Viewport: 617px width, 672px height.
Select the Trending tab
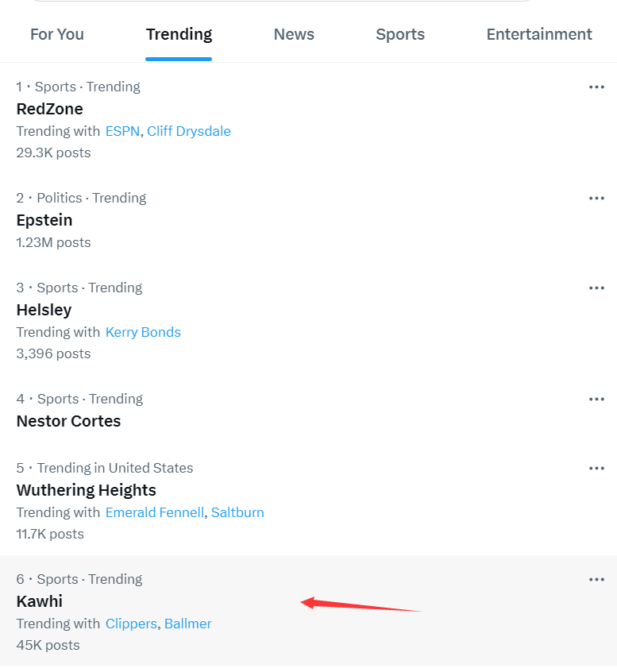coord(179,35)
